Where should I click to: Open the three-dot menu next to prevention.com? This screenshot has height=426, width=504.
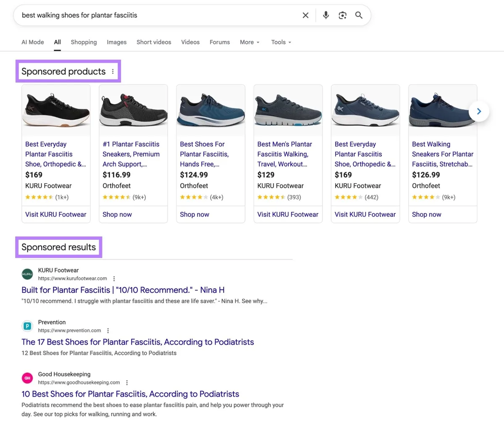(108, 331)
